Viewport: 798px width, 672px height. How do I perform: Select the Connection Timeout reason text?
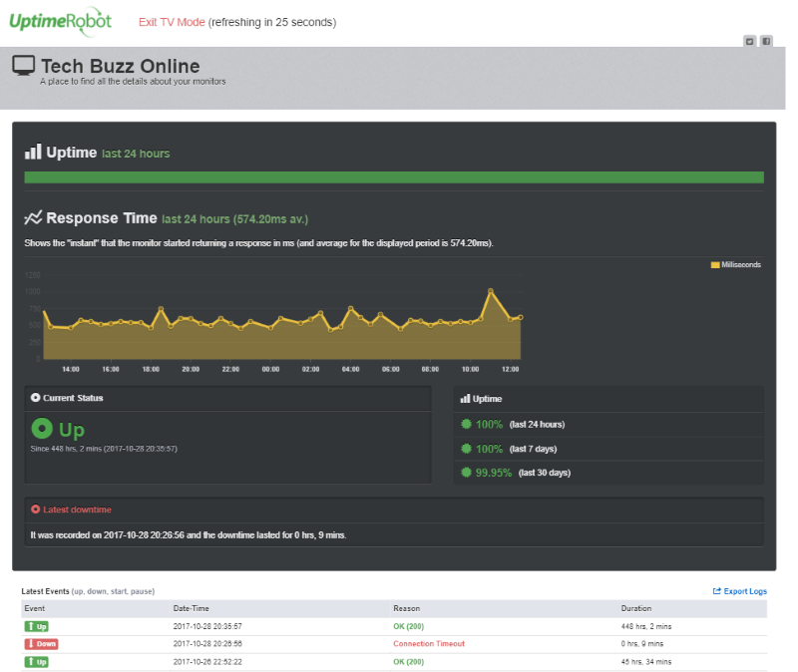pyautogui.click(x=429, y=644)
